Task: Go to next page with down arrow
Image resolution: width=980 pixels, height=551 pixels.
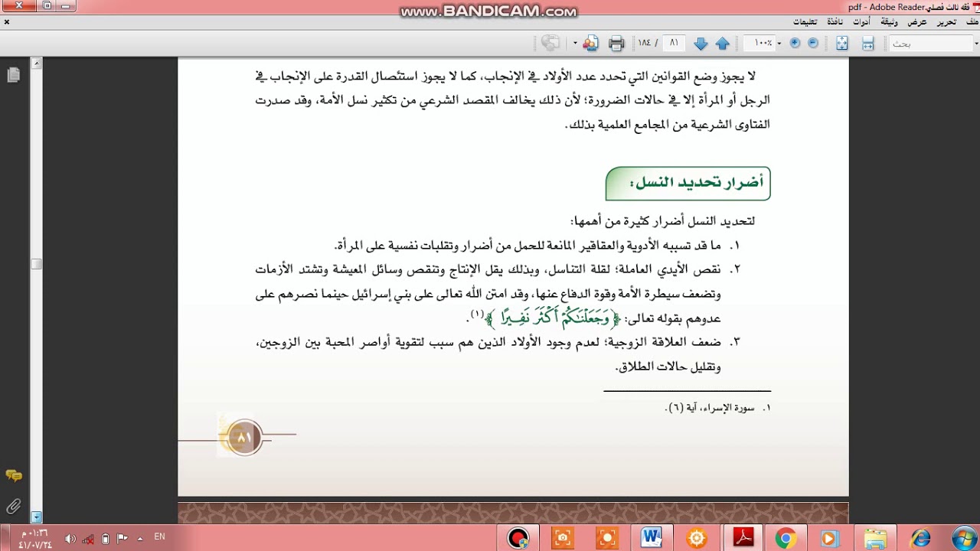Action: (x=701, y=44)
